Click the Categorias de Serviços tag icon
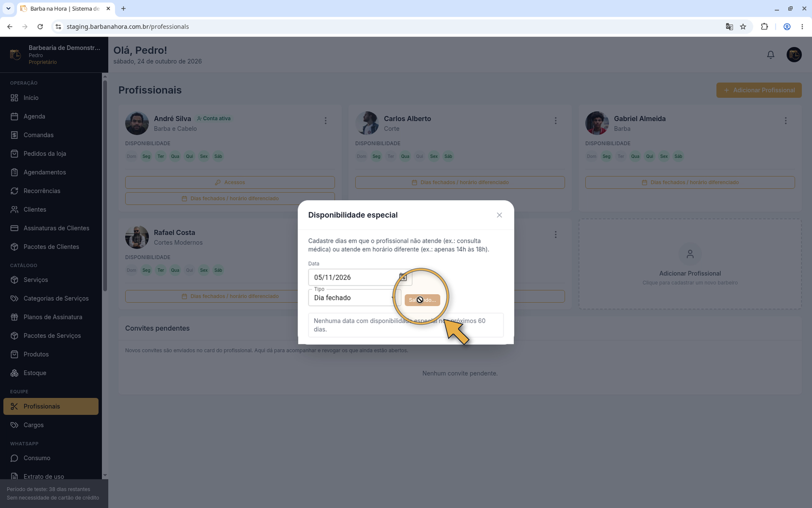This screenshot has height=508, width=812. 14,298
